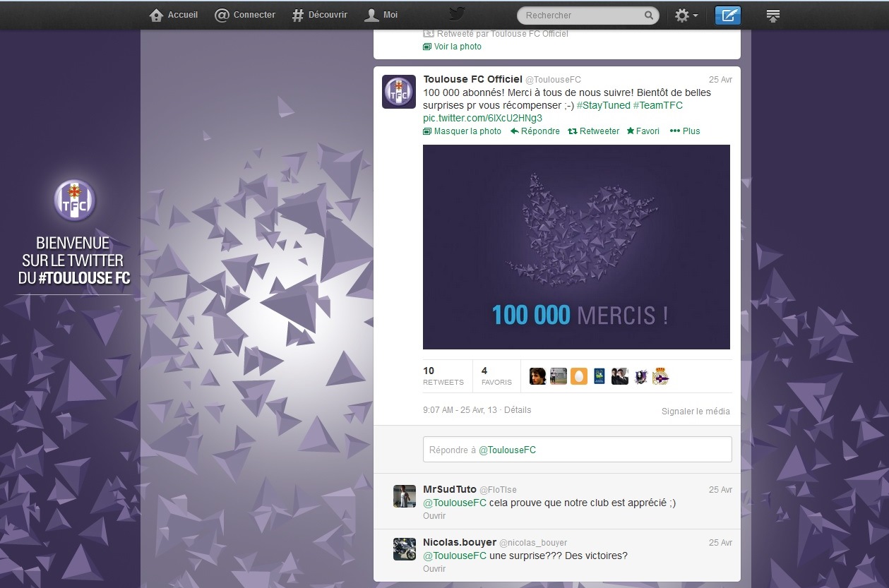Open the settings gear dropdown
Screen dimensions: 889x588
[686, 15]
